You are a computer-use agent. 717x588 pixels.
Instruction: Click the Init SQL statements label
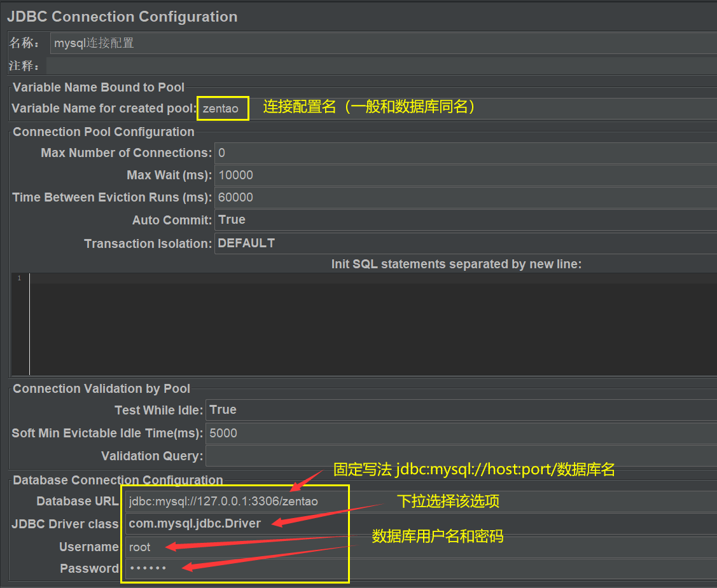click(456, 264)
